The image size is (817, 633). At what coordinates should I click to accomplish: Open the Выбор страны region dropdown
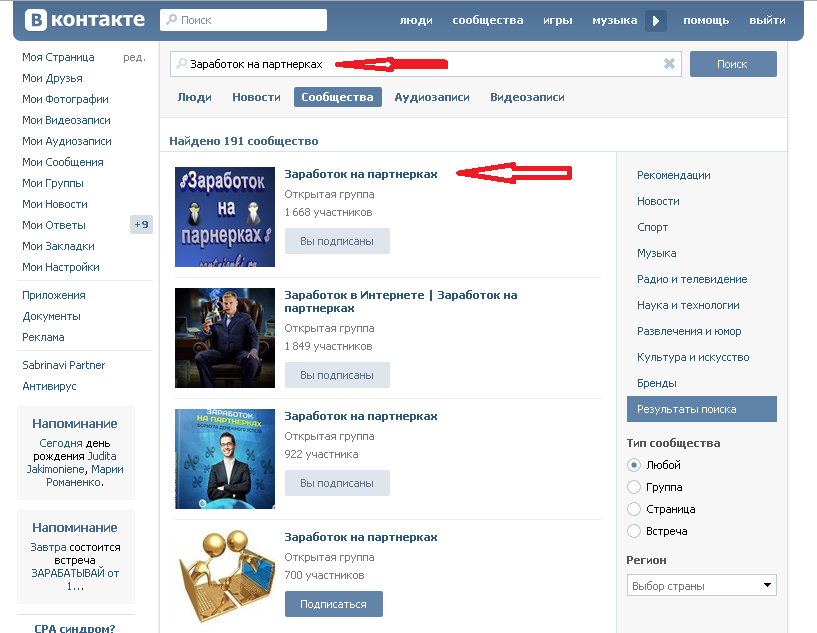click(x=701, y=585)
